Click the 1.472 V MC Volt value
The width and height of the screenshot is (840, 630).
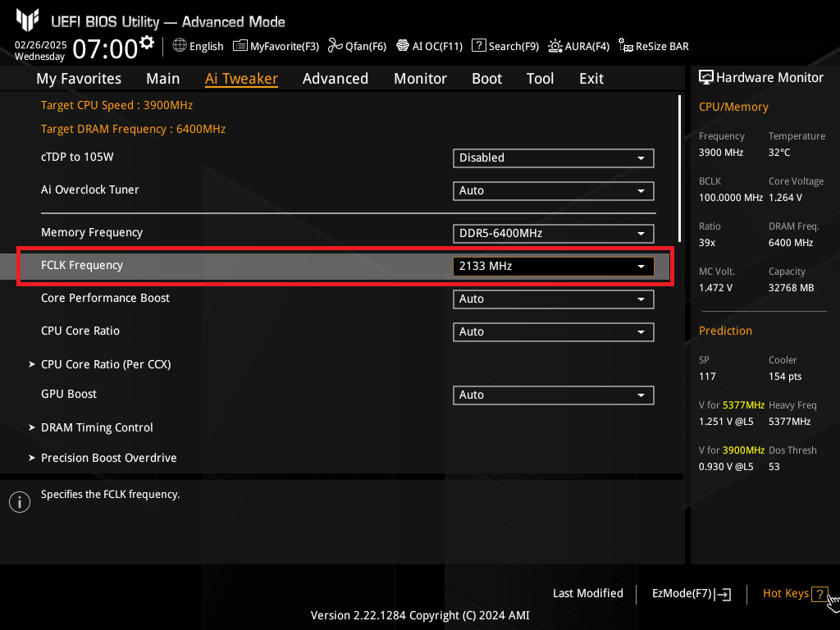click(x=715, y=288)
